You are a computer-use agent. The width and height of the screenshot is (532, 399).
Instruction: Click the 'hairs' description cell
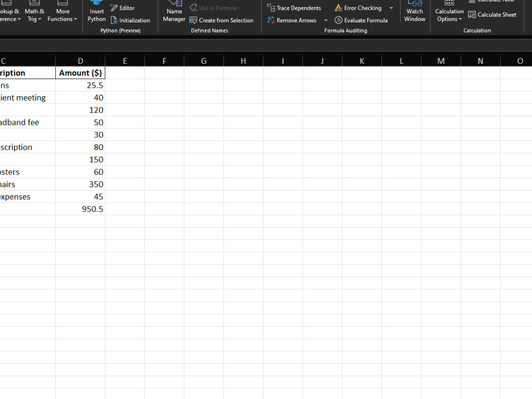point(28,184)
